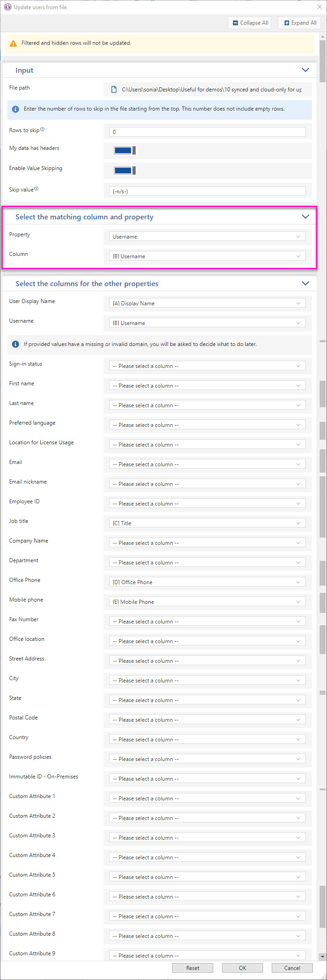Toggle the My data has headers switch
Image resolution: width=327 pixels, height=980 pixels.
124,150
